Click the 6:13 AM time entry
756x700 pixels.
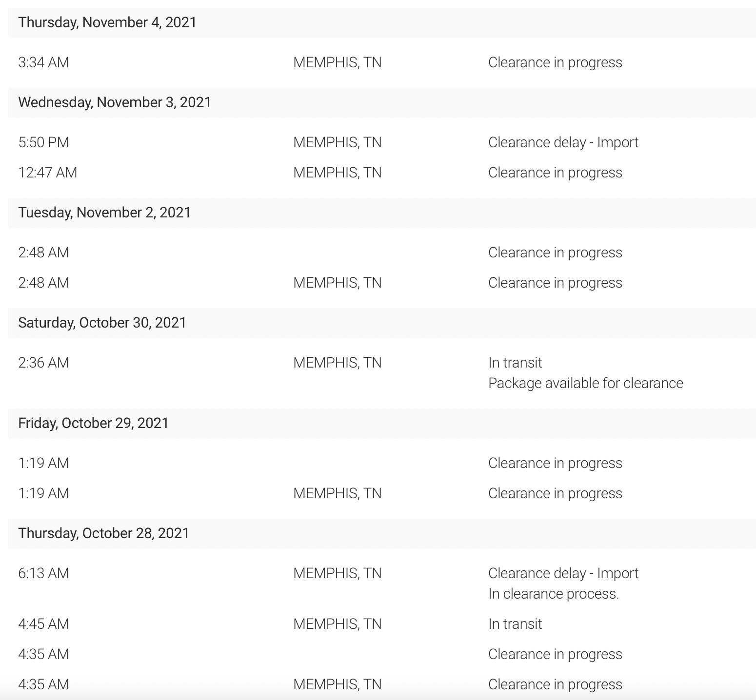(x=44, y=573)
